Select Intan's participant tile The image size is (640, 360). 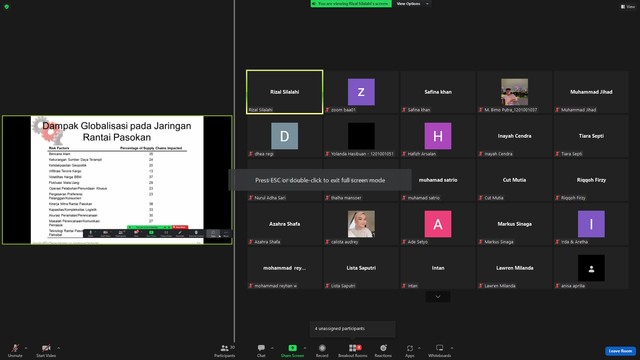(438, 268)
